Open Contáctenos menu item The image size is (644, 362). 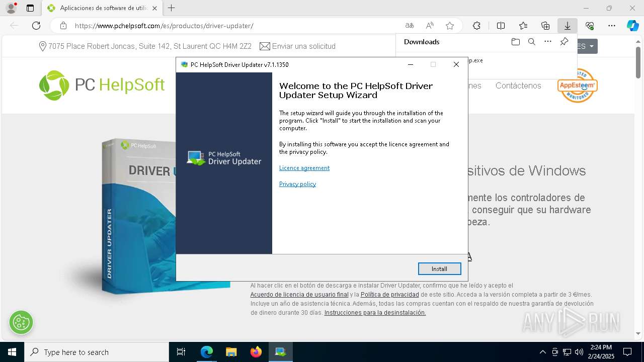[x=518, y=85]
